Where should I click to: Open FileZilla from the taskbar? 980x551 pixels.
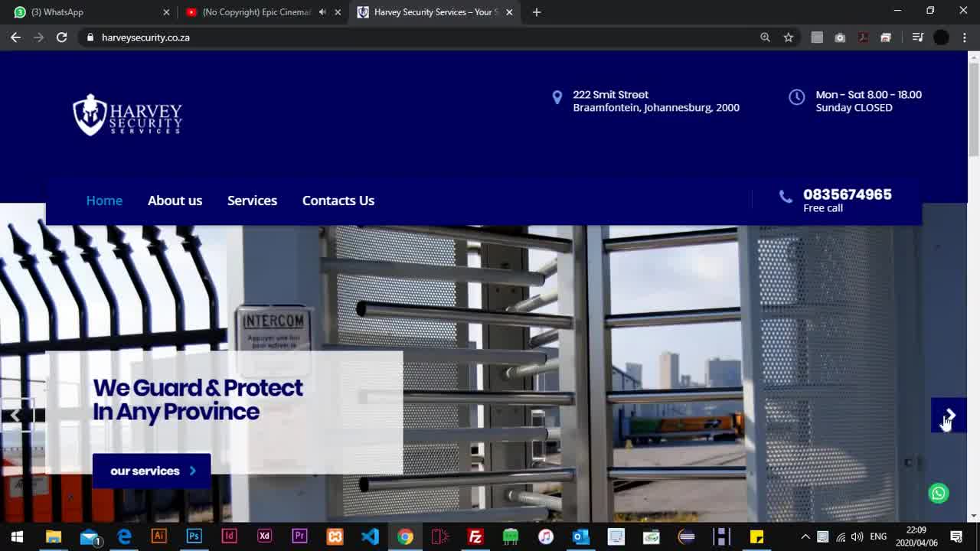click(475, 536)
